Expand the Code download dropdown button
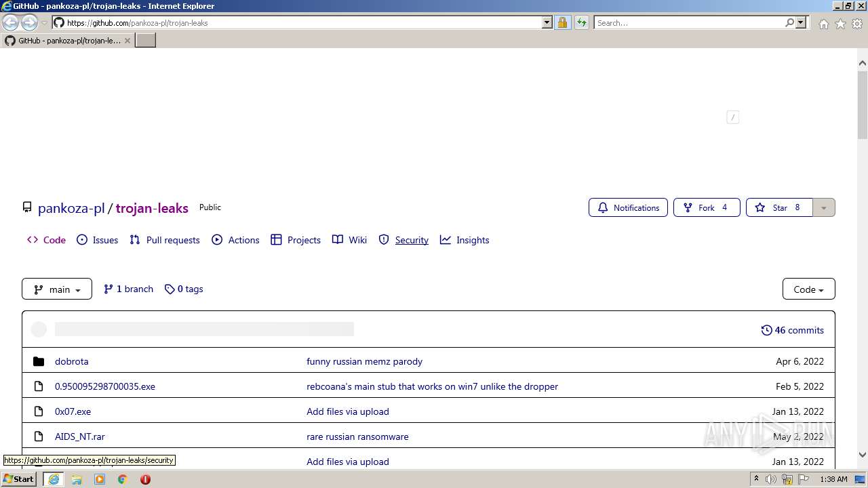 click(808, 289)
